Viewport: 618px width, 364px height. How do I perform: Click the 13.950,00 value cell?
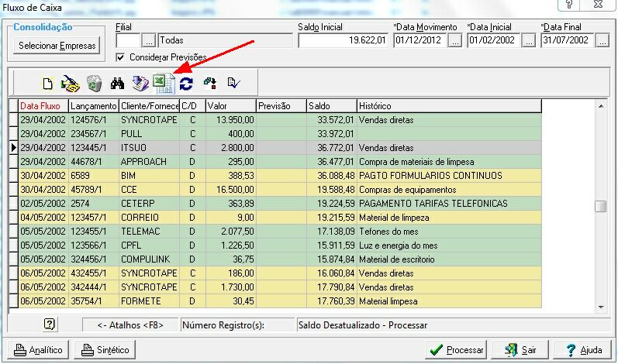tap(231, 120)
